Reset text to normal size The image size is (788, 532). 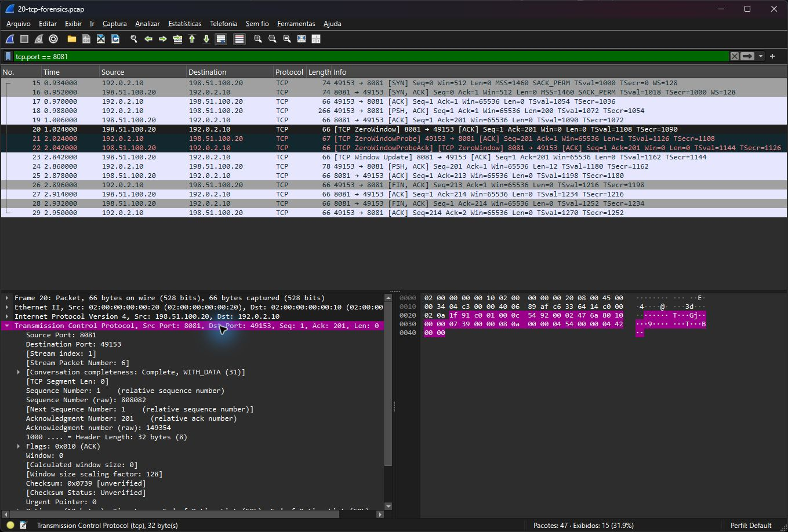[287, 39]
